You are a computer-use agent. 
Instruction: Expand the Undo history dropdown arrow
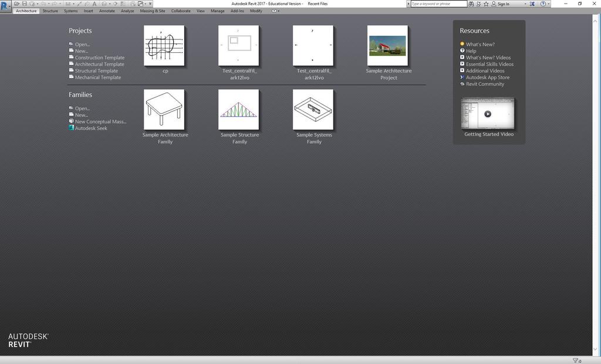click(x=49, y=4)
